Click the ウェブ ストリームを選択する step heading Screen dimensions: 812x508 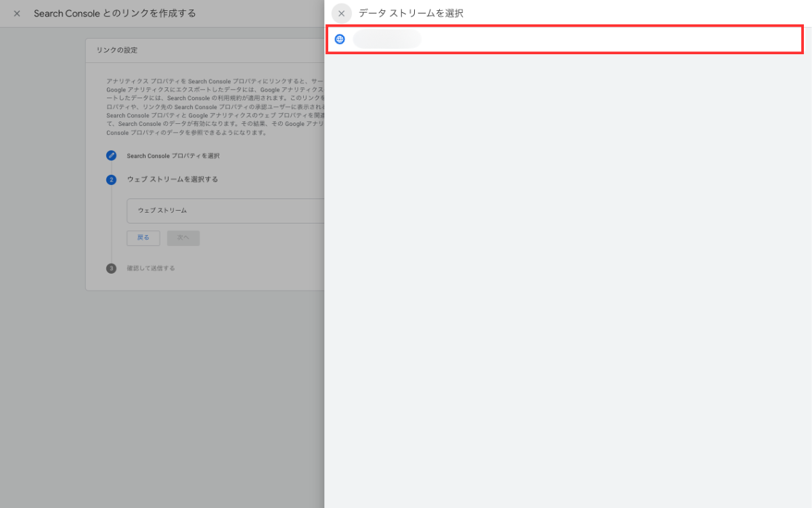(x=173, y=179)
